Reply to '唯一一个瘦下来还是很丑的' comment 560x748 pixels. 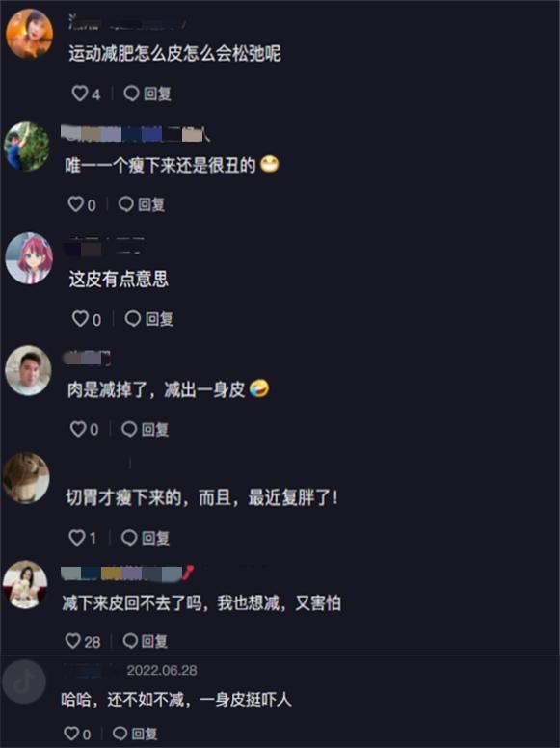pyautogui.click(x=142, y=204)
